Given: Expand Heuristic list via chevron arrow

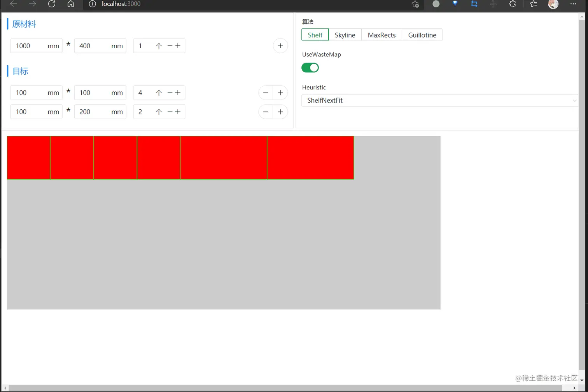Looking at the screenshot, I should (x=575, y=100).
